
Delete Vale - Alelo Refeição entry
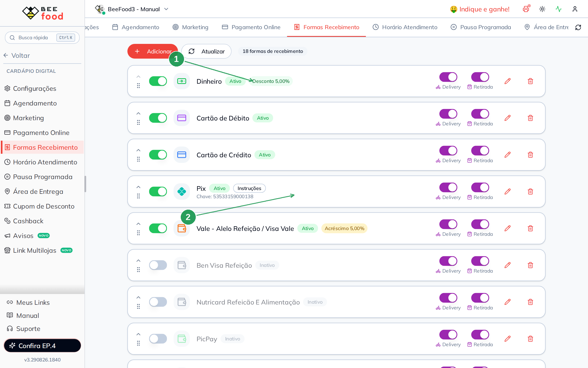pyautogui.click(x=530, y=228)
